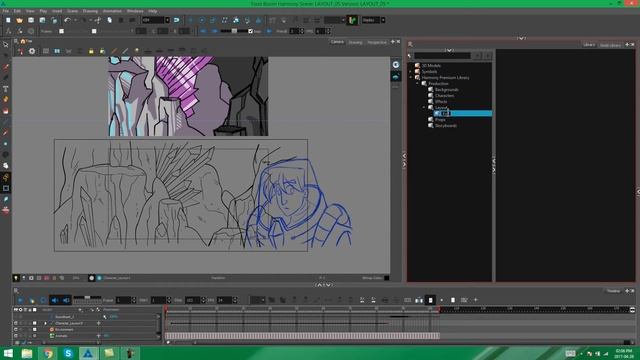Collapse the Harmony Premium Library folder

coord(411,77)
